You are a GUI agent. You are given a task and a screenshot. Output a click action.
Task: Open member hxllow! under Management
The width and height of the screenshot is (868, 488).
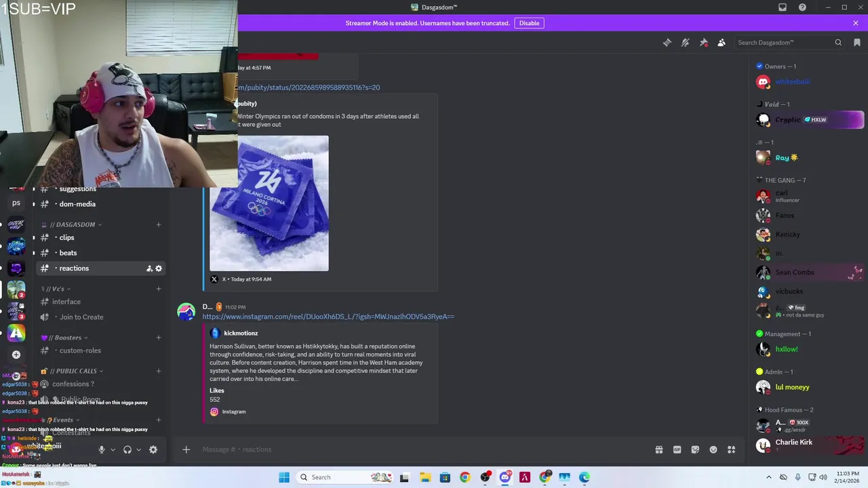point(810,350)
